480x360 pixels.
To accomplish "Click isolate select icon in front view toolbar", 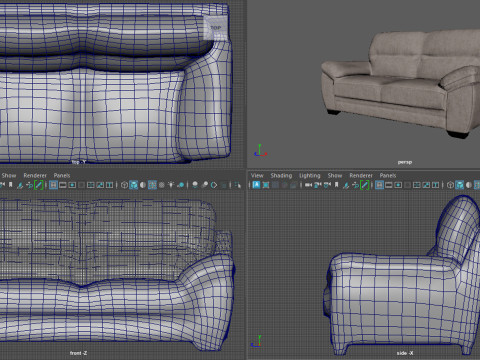I will 238,185.
